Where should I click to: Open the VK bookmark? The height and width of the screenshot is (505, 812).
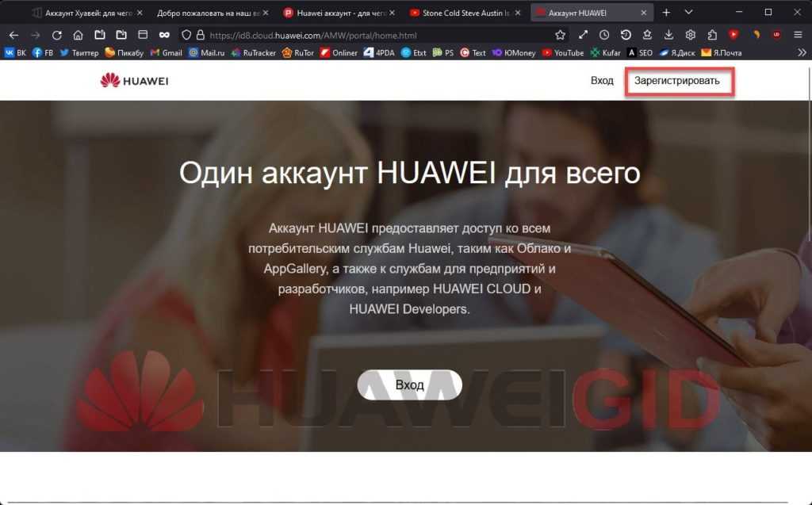coord(15,53)
